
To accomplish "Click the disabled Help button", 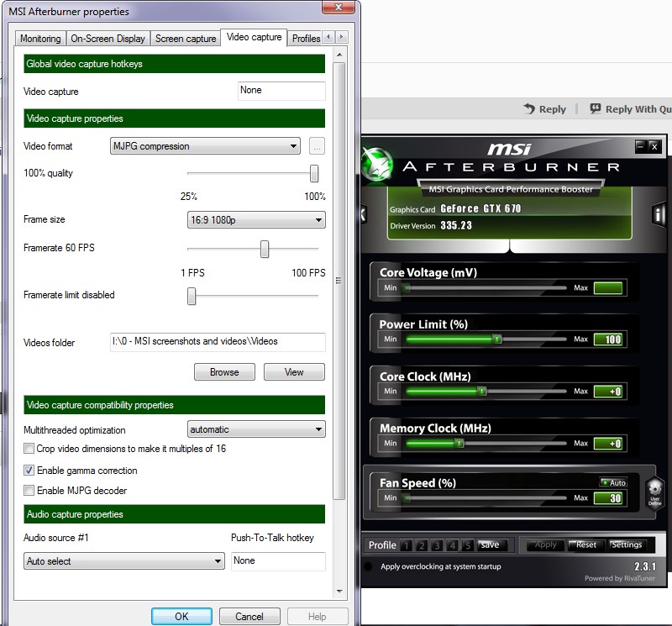I will click(x=318, y=617).
